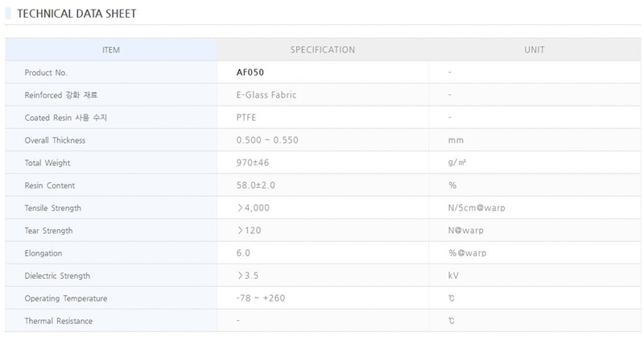Screen dimensions: 644x341
Task: Click the Overall Thickness row label
Action: tap(55, 140)
